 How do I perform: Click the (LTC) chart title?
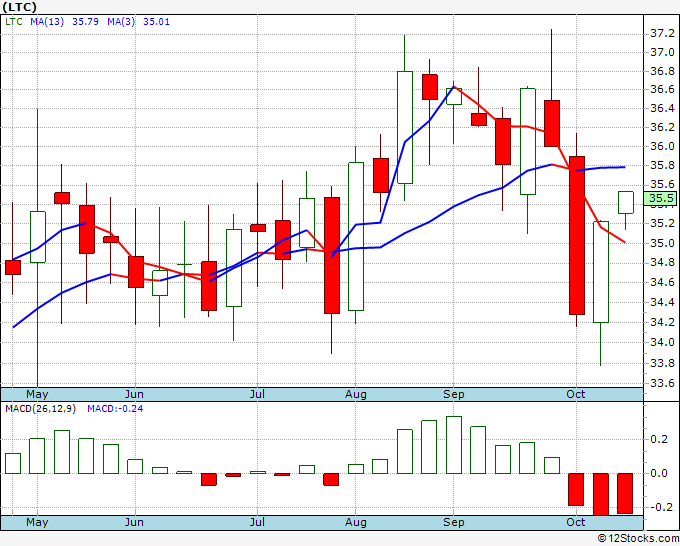tap(20, 7)
